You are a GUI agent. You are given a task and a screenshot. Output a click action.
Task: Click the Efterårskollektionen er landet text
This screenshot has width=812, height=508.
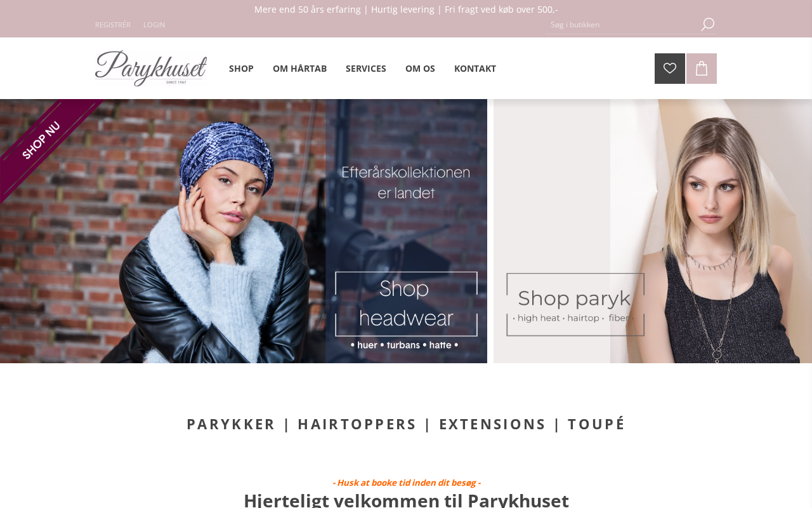406,182
